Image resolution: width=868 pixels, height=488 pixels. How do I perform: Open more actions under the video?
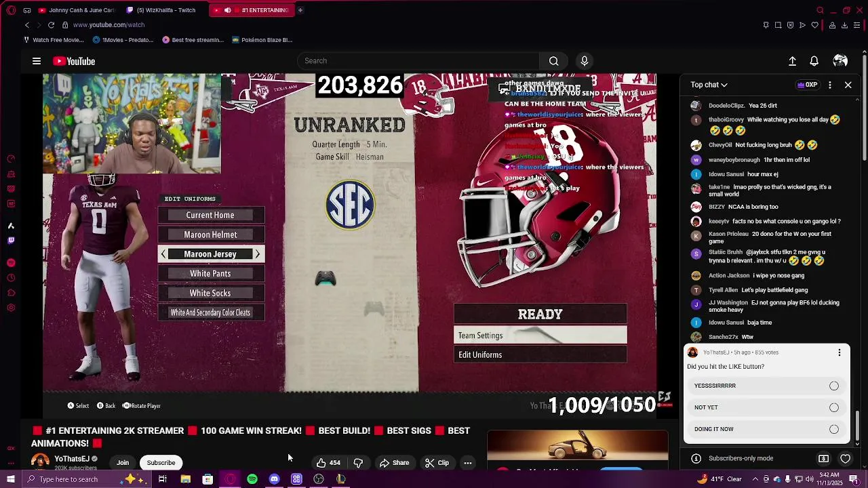pos(467,463)
